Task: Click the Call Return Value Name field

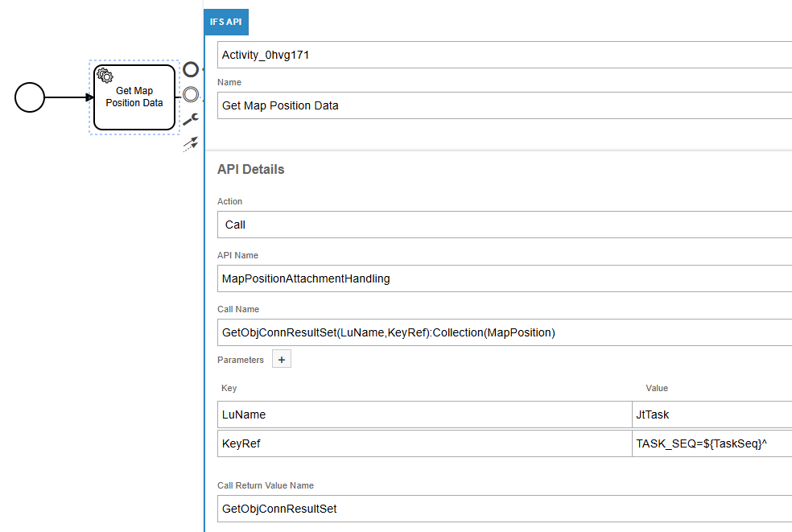Action: tap(504, 509)
